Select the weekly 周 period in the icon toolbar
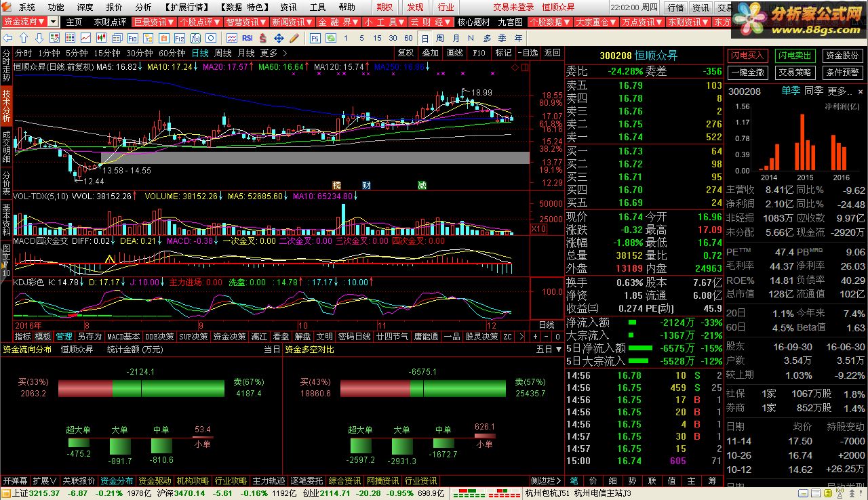The image size is (868, 500). [x=439, y=38]
